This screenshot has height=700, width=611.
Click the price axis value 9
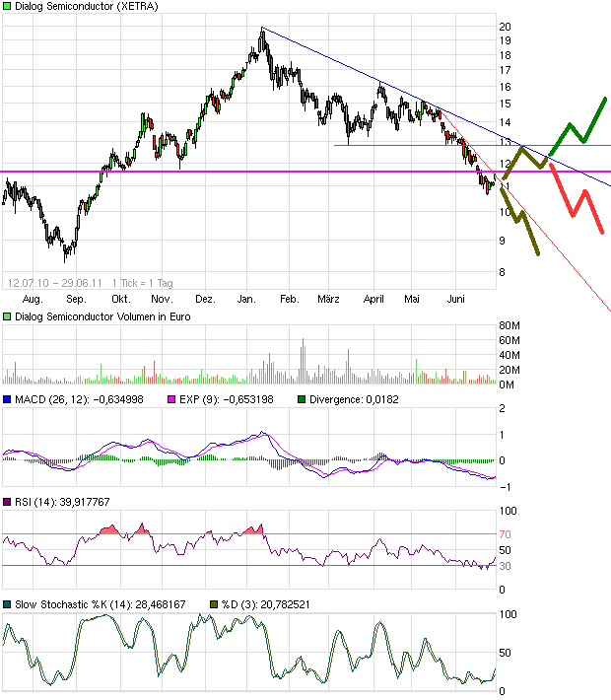click(x=502, y=242)
